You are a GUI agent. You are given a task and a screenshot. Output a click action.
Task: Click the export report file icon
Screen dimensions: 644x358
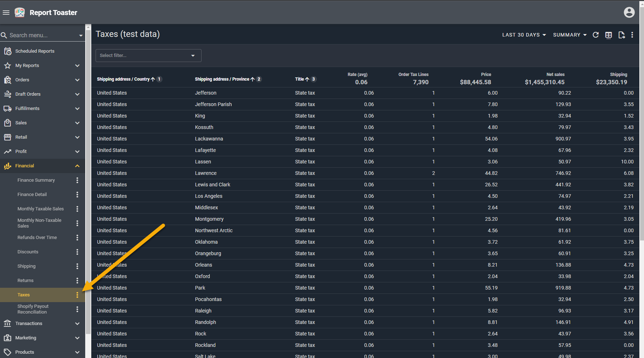point(621,35)
